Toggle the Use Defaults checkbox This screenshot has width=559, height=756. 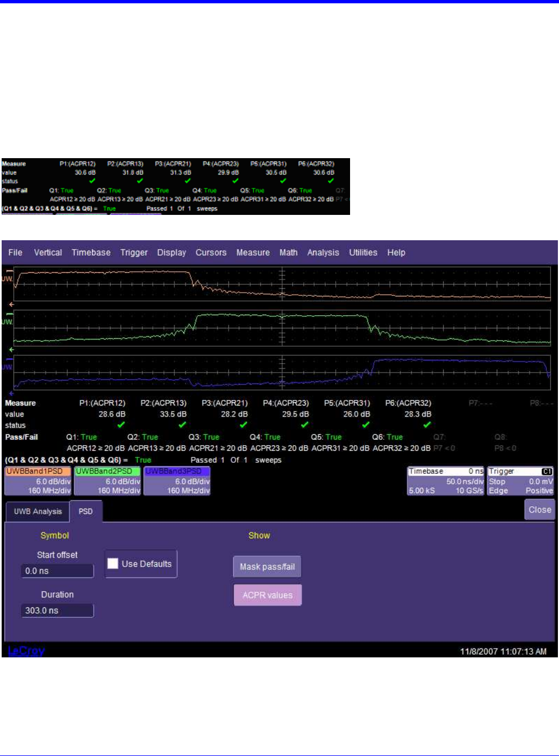113,564
